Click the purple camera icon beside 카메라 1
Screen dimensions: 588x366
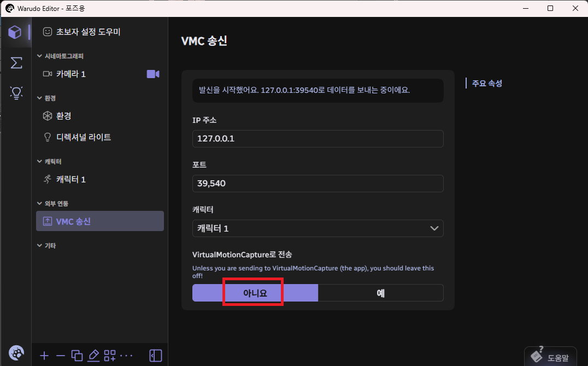point(153,74)
